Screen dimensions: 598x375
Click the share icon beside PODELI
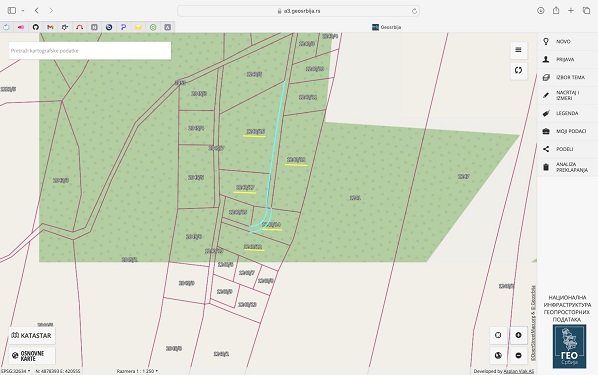(546, 149)
